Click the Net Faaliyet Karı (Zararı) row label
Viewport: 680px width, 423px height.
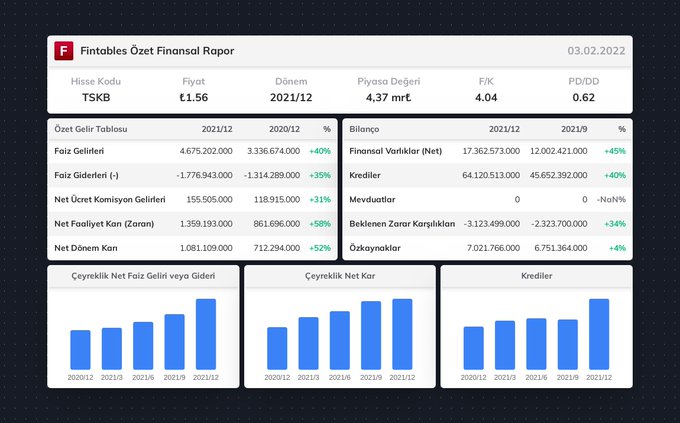[x=104, y=224]
